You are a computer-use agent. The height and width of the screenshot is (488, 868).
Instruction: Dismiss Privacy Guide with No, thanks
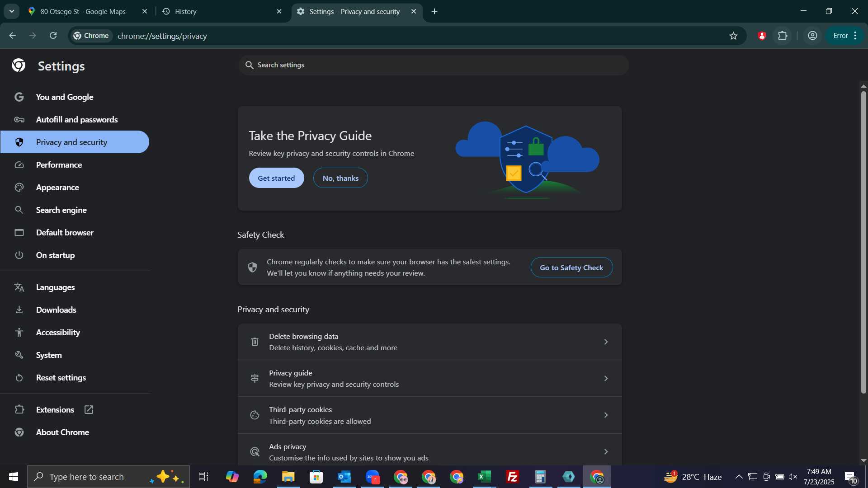point(340,178)
